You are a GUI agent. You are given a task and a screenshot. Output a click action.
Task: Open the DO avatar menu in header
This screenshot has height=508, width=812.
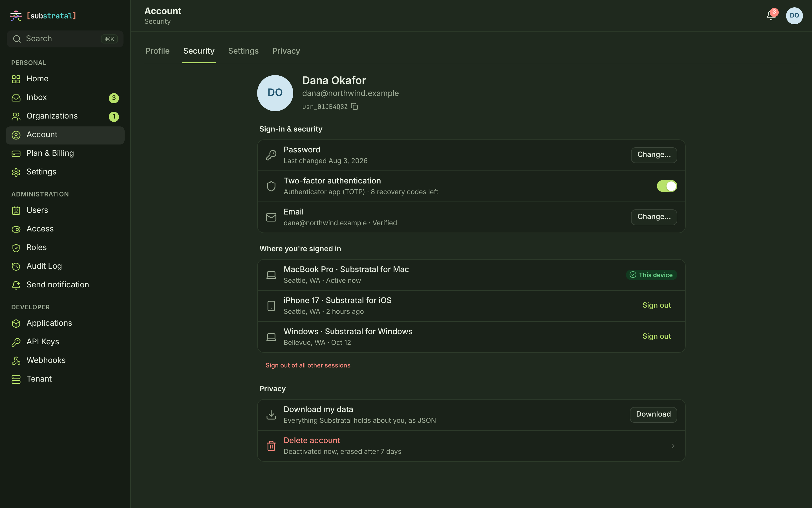tap(794, 16)
